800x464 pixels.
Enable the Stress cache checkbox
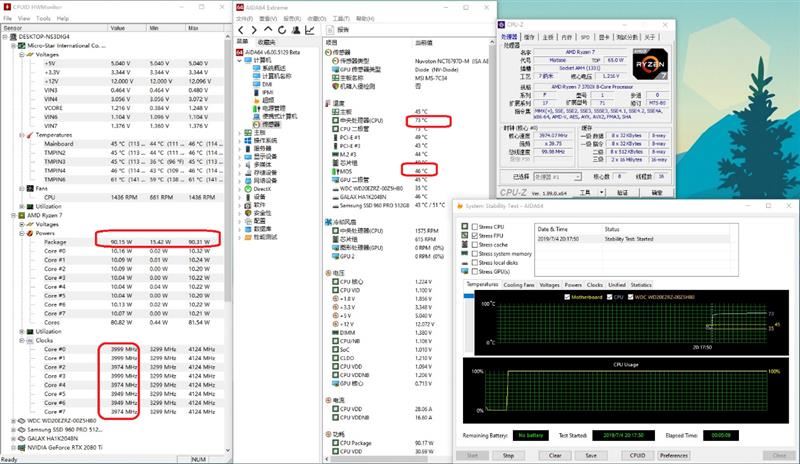coord(475,245)
